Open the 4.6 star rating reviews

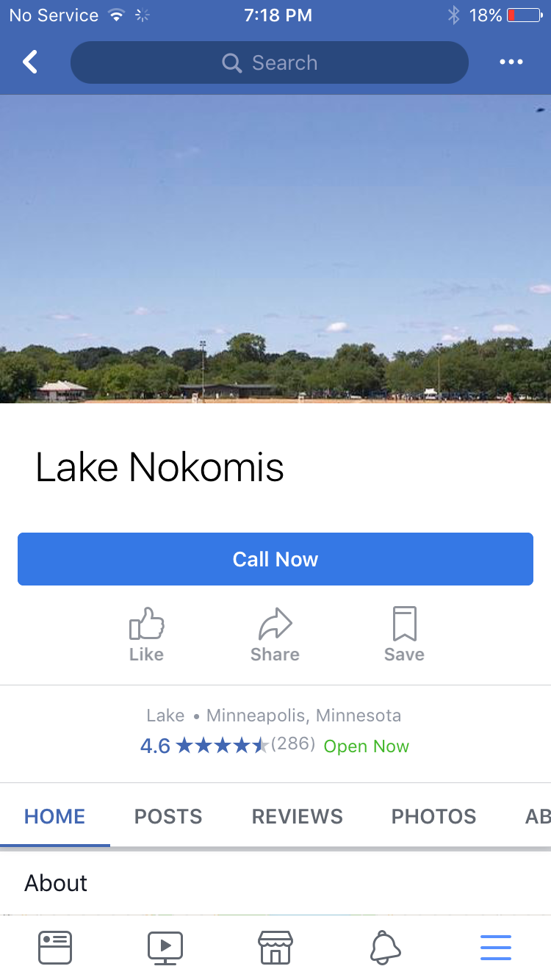coord(228,746)
